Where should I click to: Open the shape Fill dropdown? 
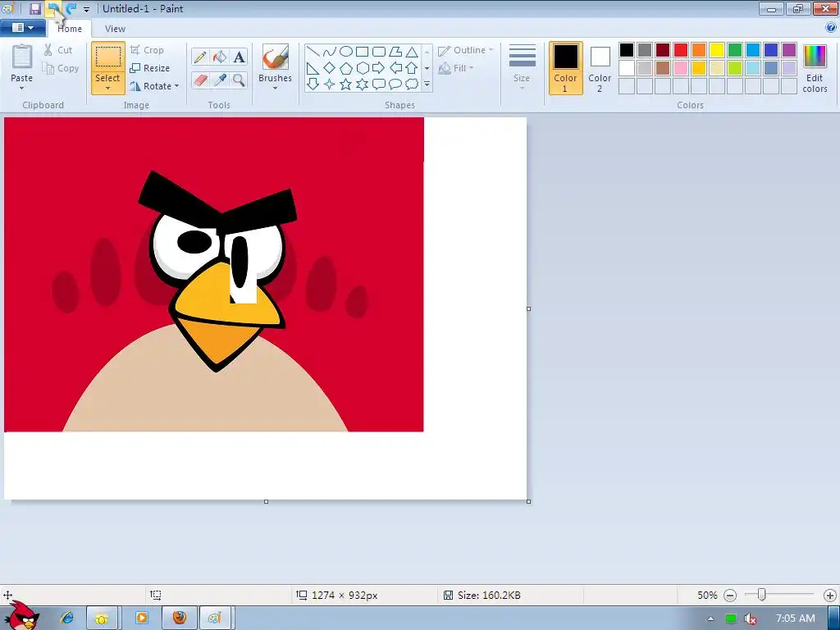456,68
